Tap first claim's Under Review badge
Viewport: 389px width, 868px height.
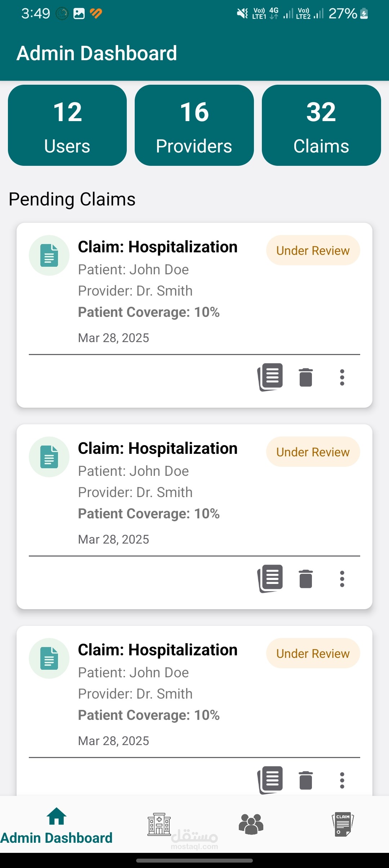point(313,251)
